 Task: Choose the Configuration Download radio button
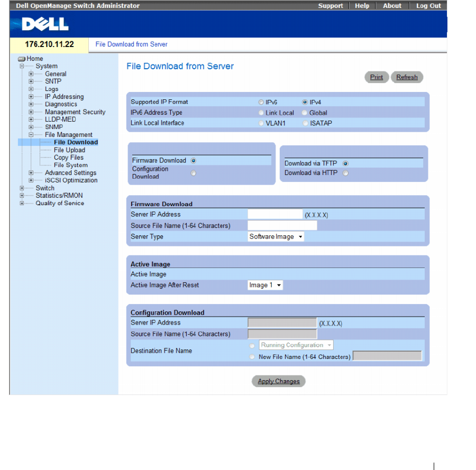click(194, 173)
